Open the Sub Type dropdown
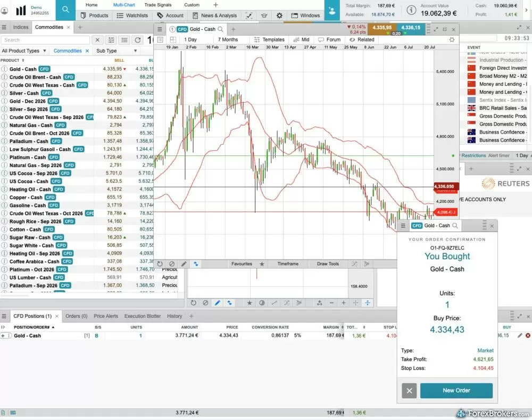532x420 pixels. 117,51
